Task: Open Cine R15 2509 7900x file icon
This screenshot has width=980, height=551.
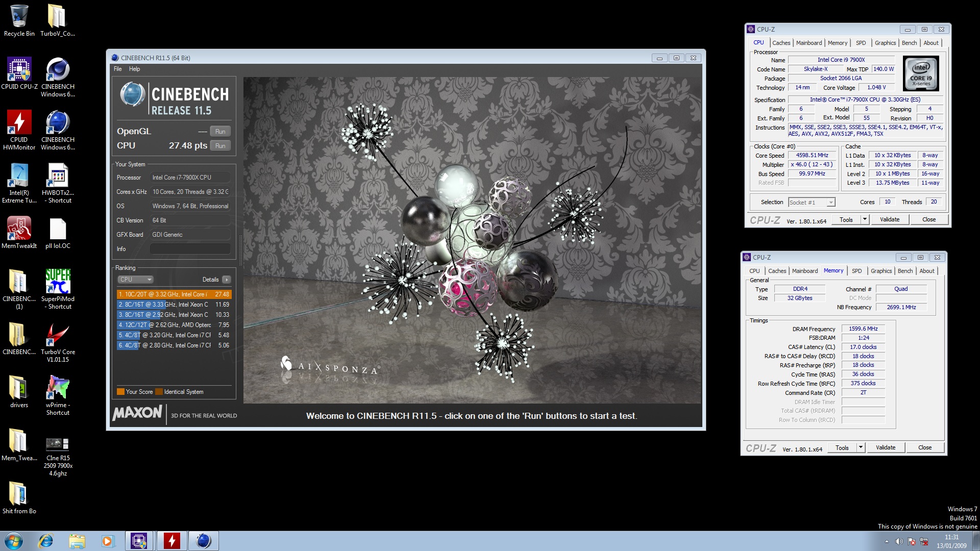Action: point(58,457)
